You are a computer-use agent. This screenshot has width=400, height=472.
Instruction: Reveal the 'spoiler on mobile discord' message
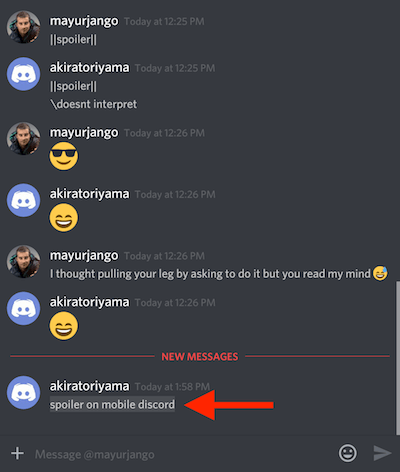pyautogui.click(x=112, y=404)
